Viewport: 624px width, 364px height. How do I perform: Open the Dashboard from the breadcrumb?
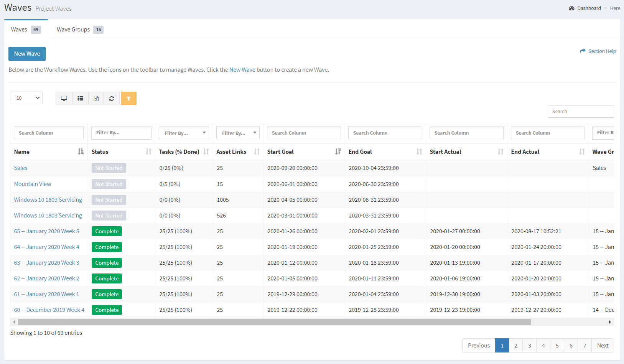pos(588,8)
